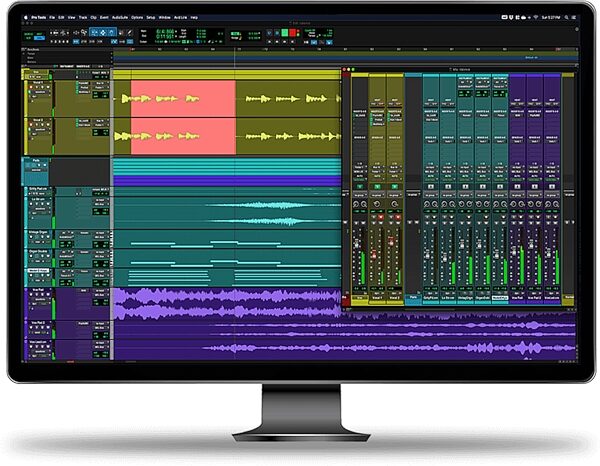Toggle record-enable on Vocal 1 mixer strip
The height and width of the screenshot is (466, 600).
click(381, 217)
